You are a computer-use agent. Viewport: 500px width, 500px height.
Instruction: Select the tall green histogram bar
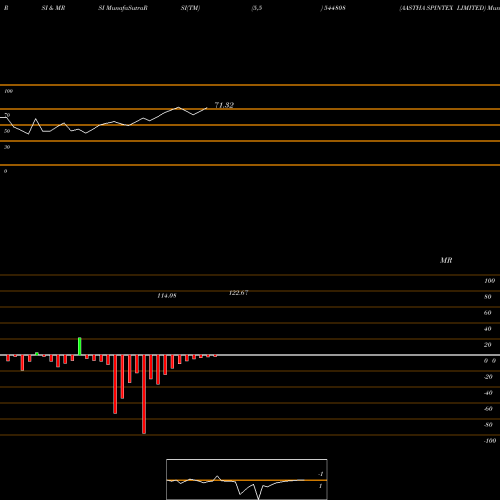80,346
